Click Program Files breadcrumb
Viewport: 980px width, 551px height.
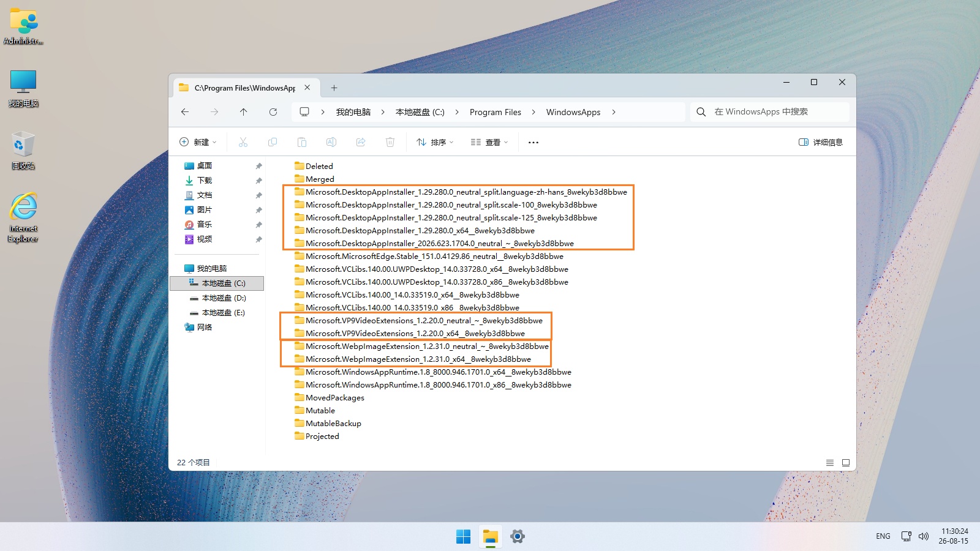point(496,112)
